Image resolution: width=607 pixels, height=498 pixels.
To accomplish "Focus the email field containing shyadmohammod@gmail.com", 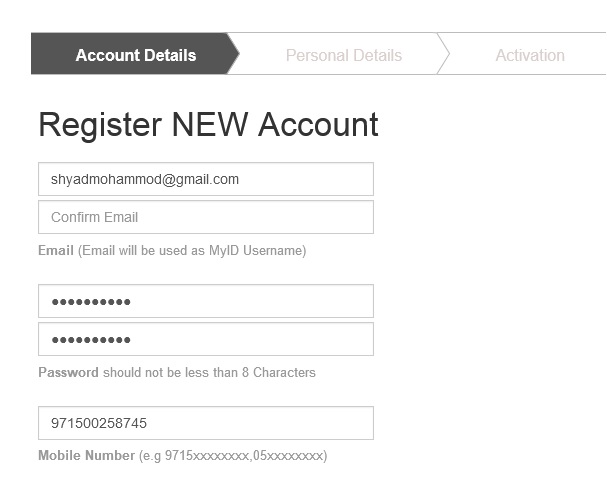I will [x=205, y=180].
